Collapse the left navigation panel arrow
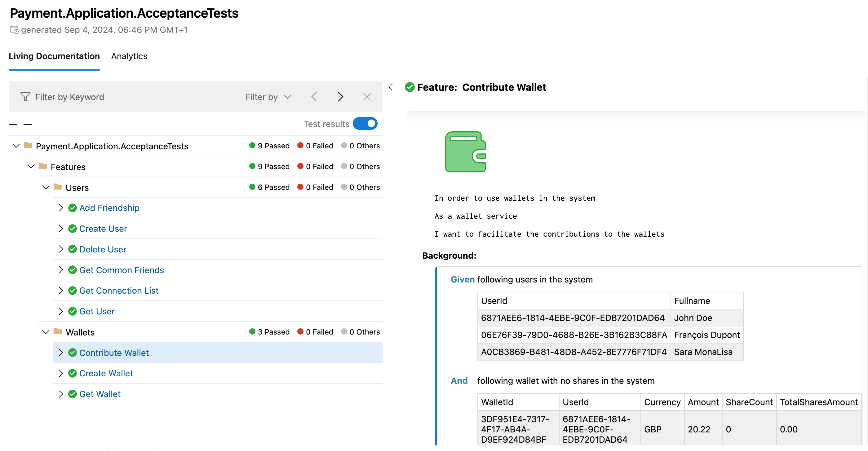 [391, 87]
